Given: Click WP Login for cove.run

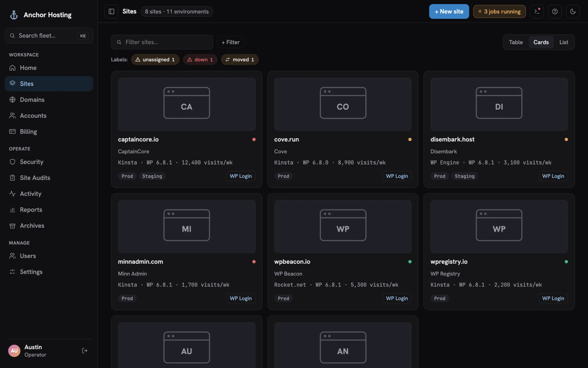Looking at the screenshot, I should coord(397,176).
